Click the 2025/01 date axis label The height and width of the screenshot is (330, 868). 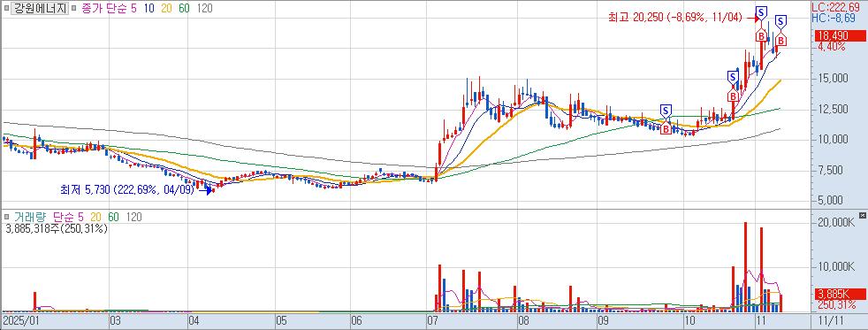20,320
